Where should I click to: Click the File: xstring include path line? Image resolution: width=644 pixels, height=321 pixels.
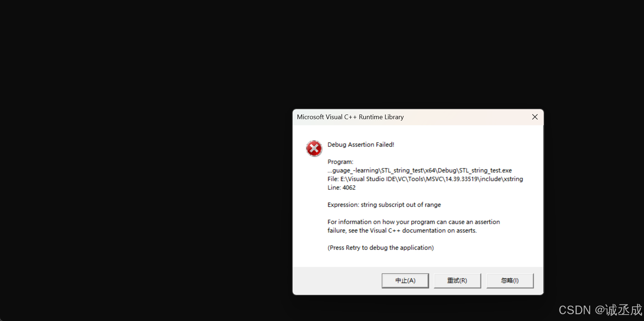click(425, 179)
